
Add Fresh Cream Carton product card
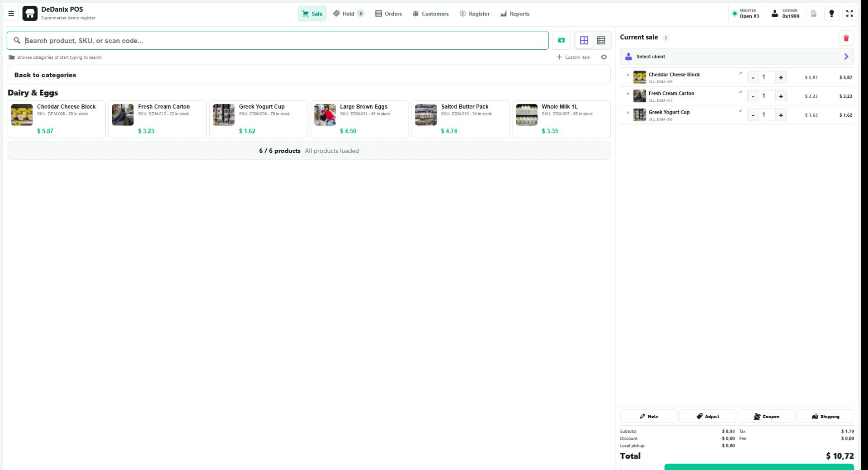pyautogui.click(x=157, y=119)
